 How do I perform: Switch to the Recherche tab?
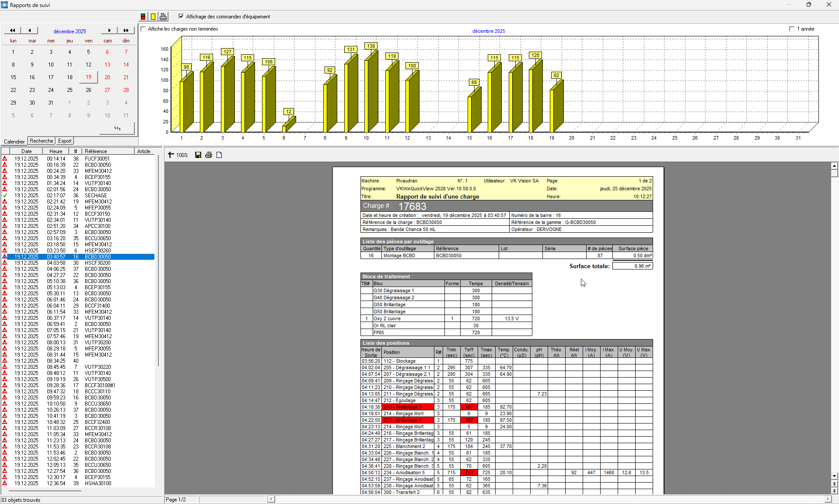point(41,141)
